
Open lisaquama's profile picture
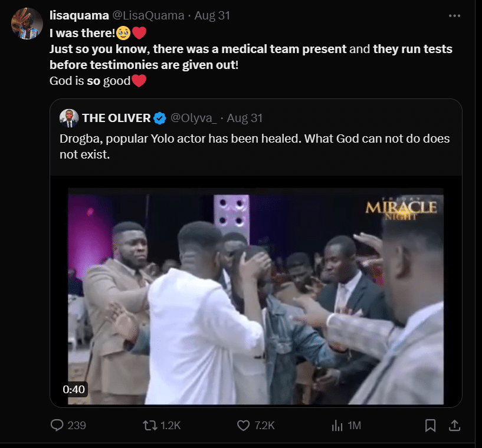pyautogui.click(x=27, y=24)
